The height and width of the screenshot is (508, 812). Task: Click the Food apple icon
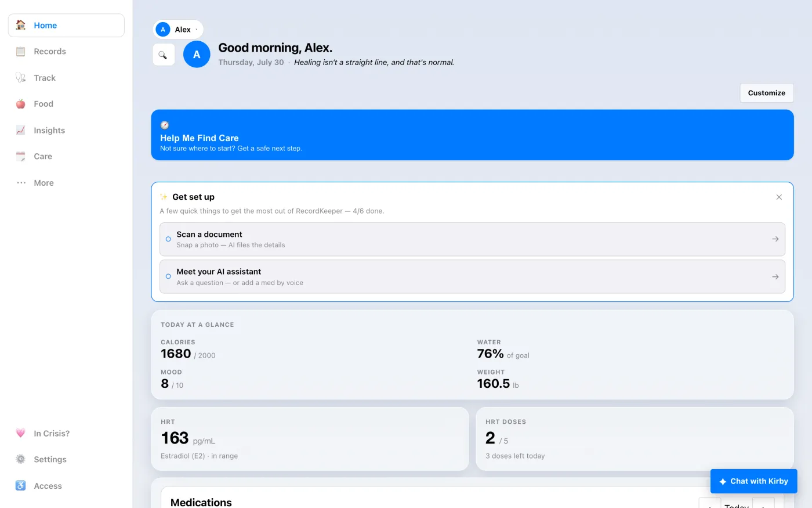(21, 104)
